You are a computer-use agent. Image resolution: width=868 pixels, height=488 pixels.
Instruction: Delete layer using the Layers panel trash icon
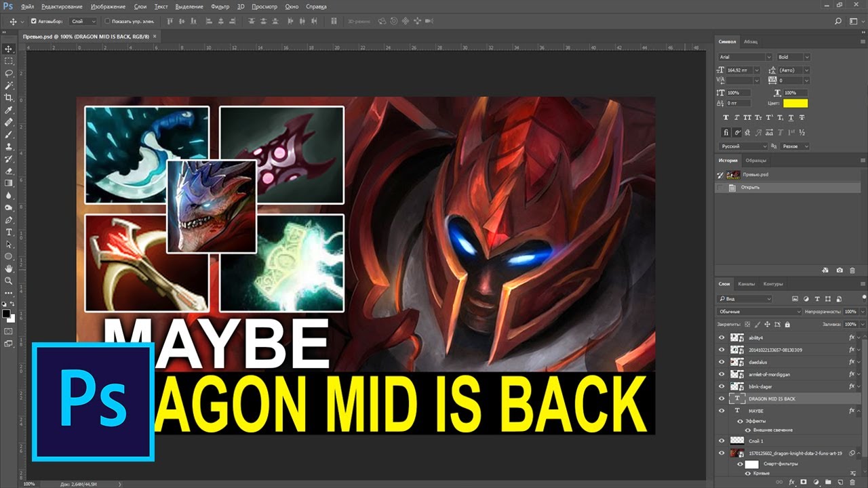[x=852, y=482]
